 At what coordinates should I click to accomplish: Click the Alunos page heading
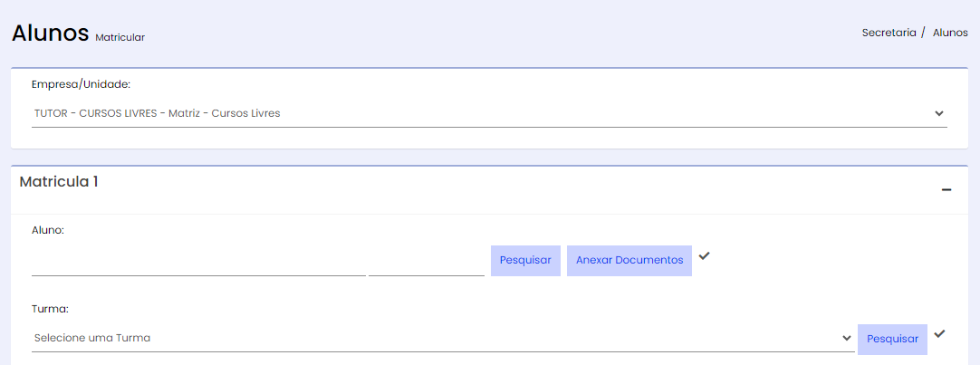pyautogui.click(x=51, y=34)
